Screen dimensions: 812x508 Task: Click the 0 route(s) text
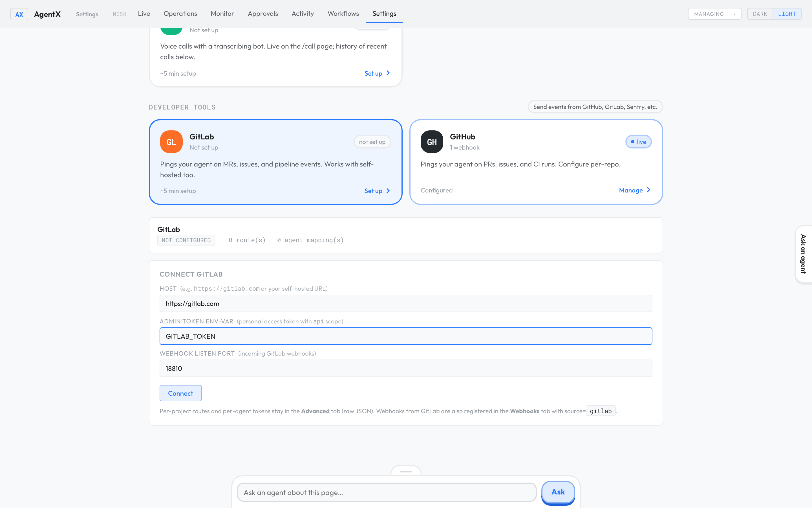(247, 240)
